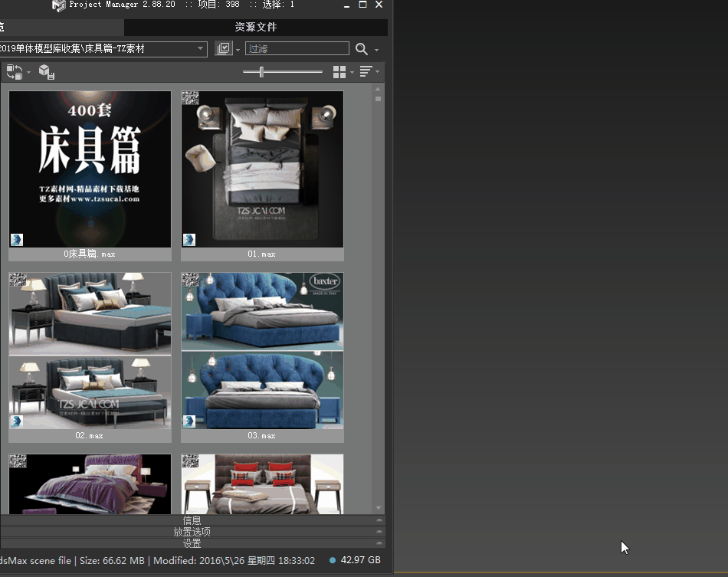Select the purple bed thumbnail
Screen dimensions: 728x577
point(90,484)
